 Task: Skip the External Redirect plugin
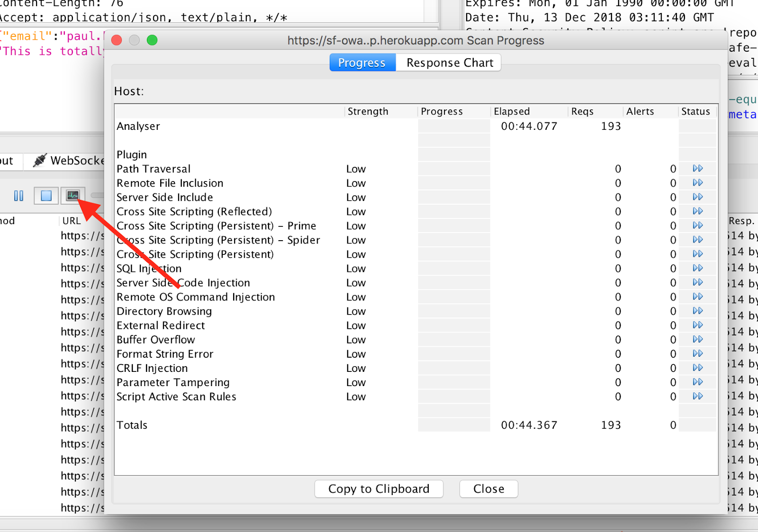[697, 325]
